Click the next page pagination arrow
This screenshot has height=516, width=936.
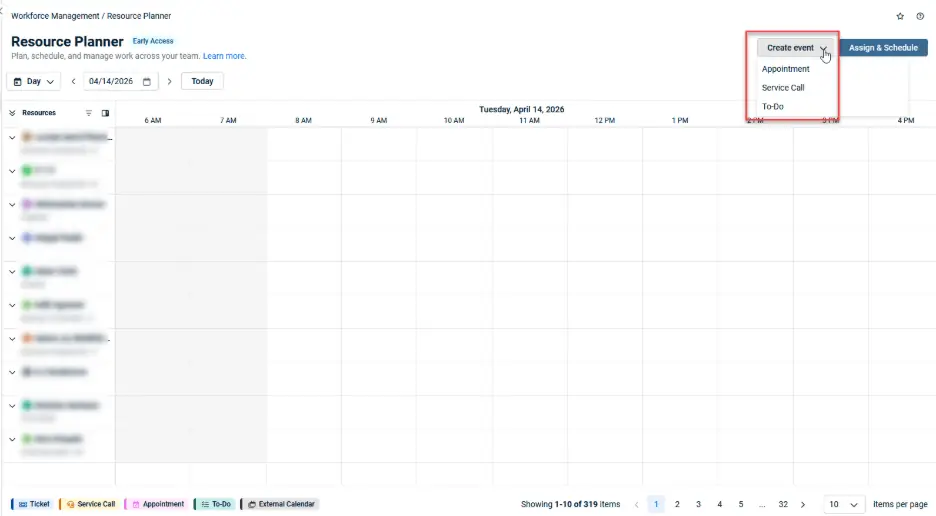(x=803, y=505)
